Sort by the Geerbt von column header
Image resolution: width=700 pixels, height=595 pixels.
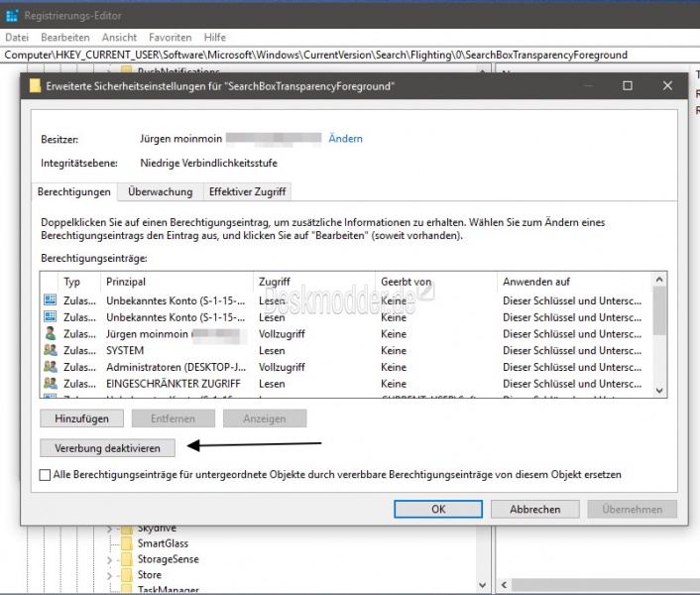[x=436, y=282]
